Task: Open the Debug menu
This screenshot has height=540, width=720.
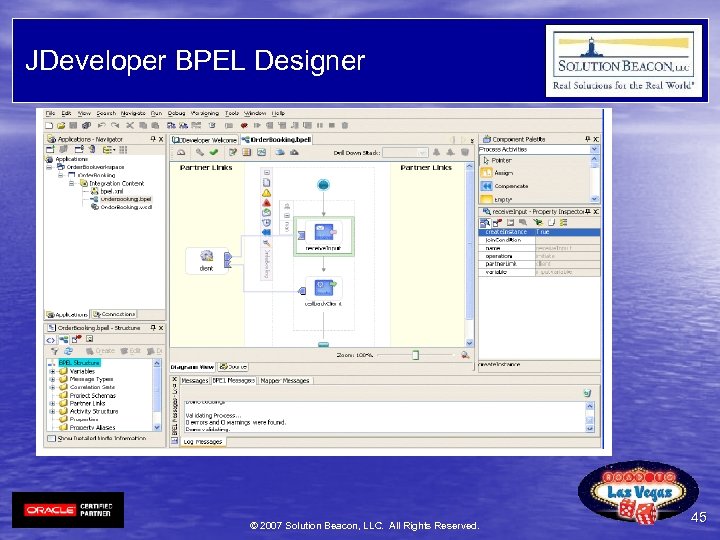Action: (176, 113)
